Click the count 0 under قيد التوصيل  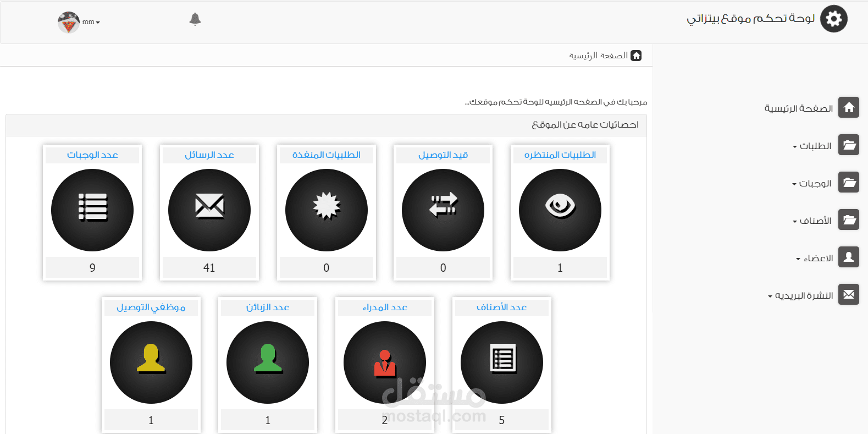point(443,267)
